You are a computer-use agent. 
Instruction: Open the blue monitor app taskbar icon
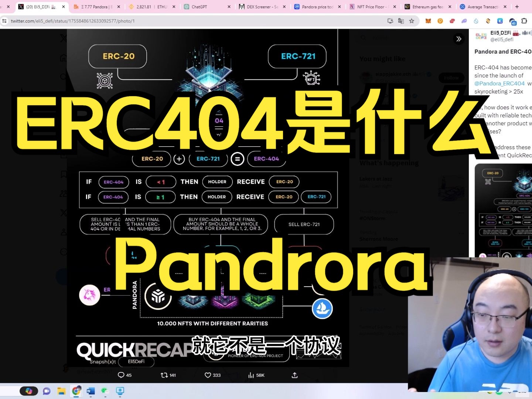coord(120,391)
